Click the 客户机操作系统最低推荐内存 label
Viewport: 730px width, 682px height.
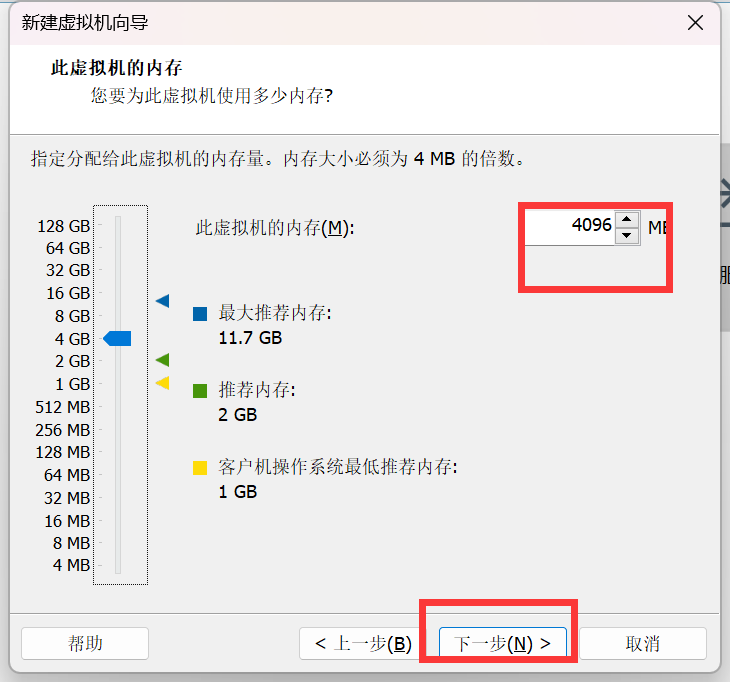tap(338, 466)
